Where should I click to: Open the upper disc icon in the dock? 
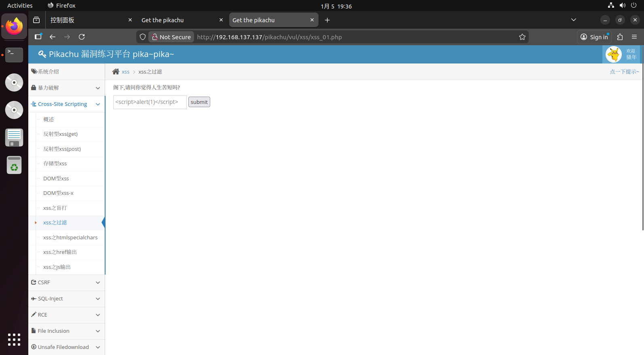pos(14,82)
